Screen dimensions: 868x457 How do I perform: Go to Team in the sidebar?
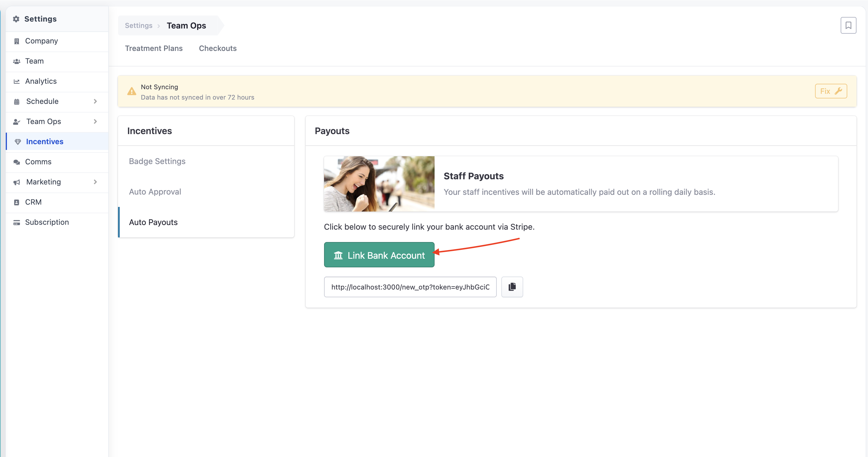tap(57, 61)
